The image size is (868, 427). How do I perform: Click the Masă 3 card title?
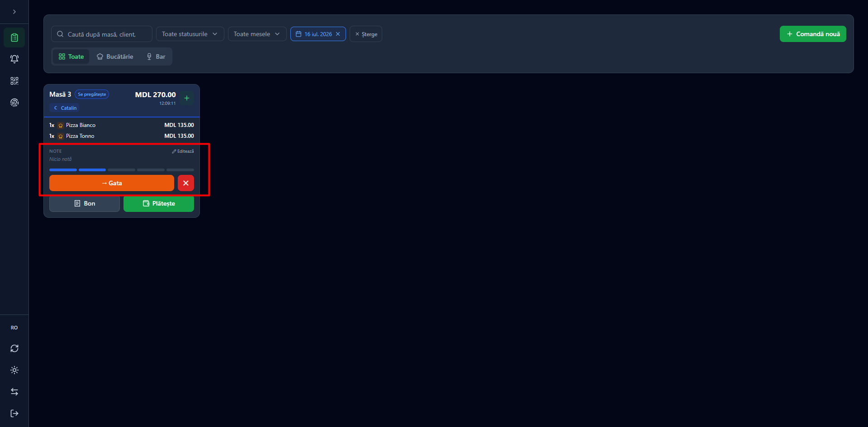click(x=60, y=94)
